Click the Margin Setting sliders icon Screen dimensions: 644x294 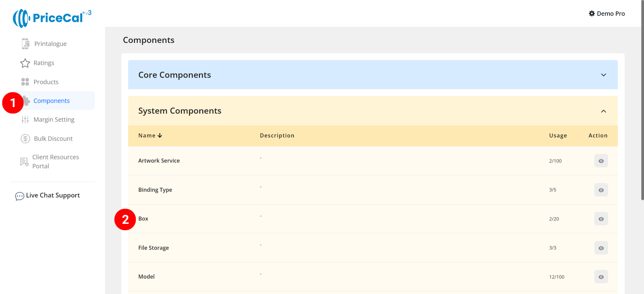[25, 119]
